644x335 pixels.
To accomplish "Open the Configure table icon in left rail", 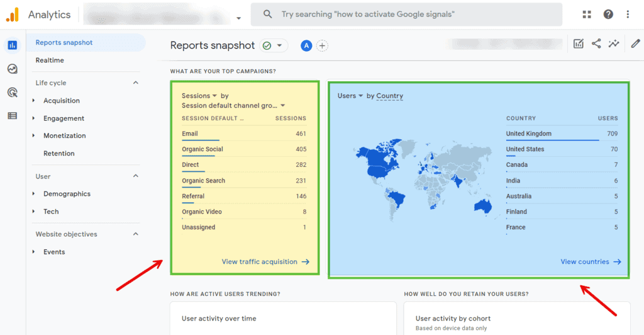I will click(13, 116).
